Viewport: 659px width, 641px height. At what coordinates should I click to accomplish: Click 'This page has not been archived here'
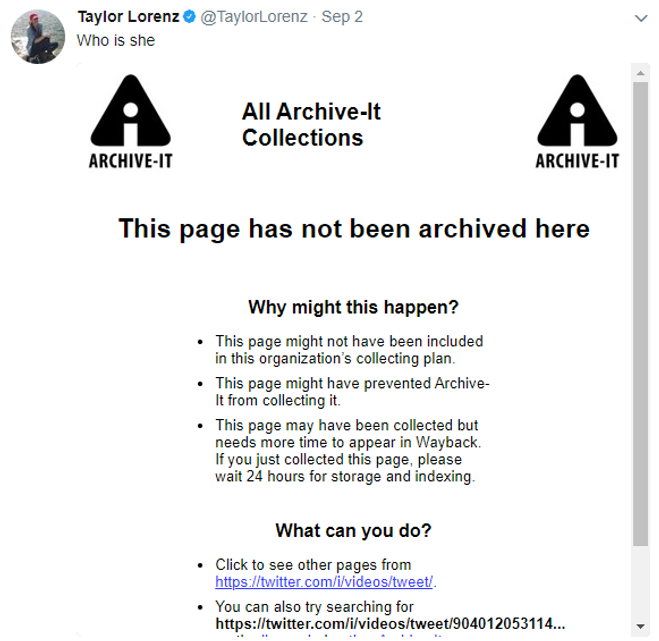(x=354, y=229)
